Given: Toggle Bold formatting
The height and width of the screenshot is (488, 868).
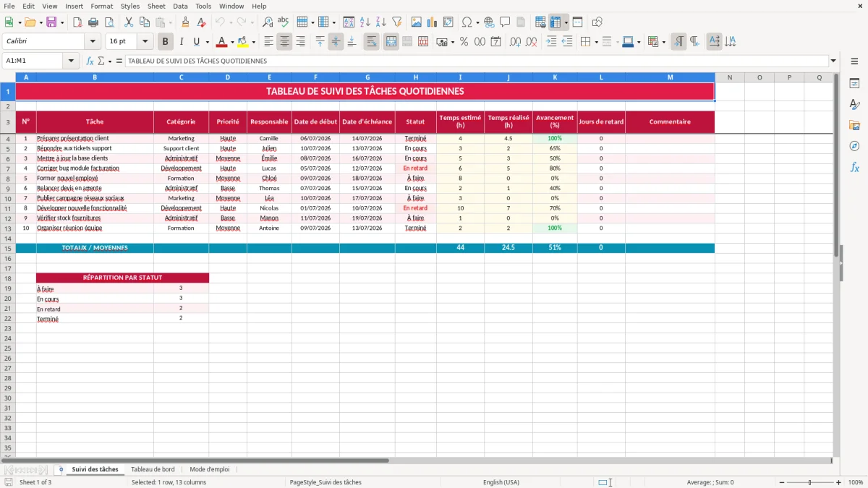Looking at the screenshot, I should 166,42.
